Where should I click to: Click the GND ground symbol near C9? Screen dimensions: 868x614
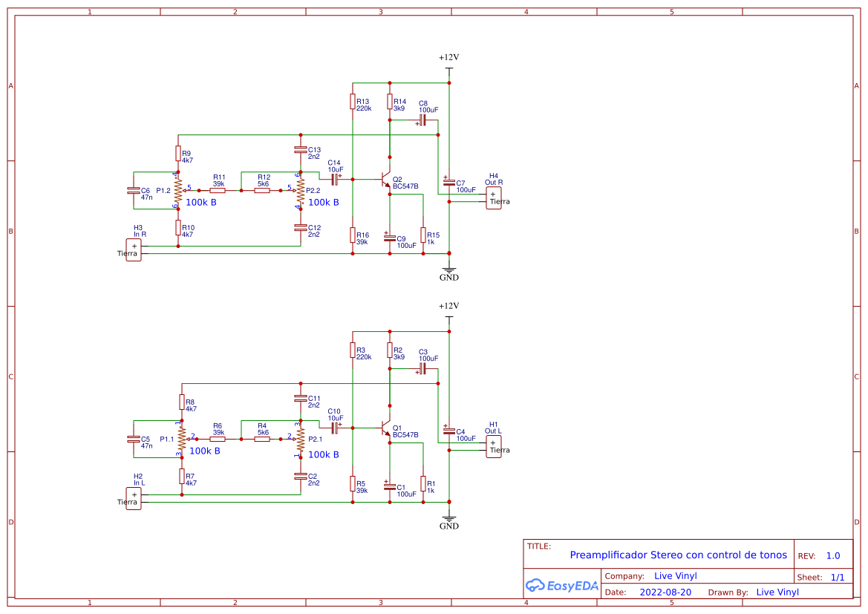click(x=448, y=269)
